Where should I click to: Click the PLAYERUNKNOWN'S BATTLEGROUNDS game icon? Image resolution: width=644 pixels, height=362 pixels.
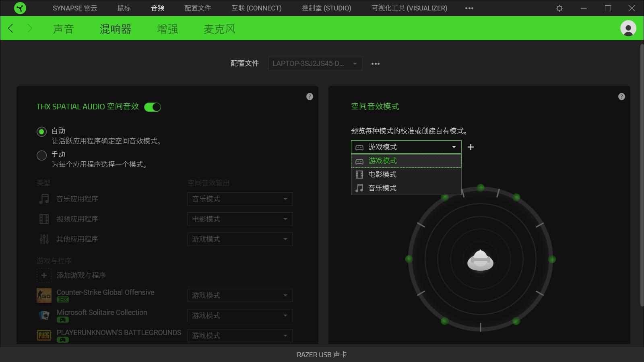click(44, 335)
